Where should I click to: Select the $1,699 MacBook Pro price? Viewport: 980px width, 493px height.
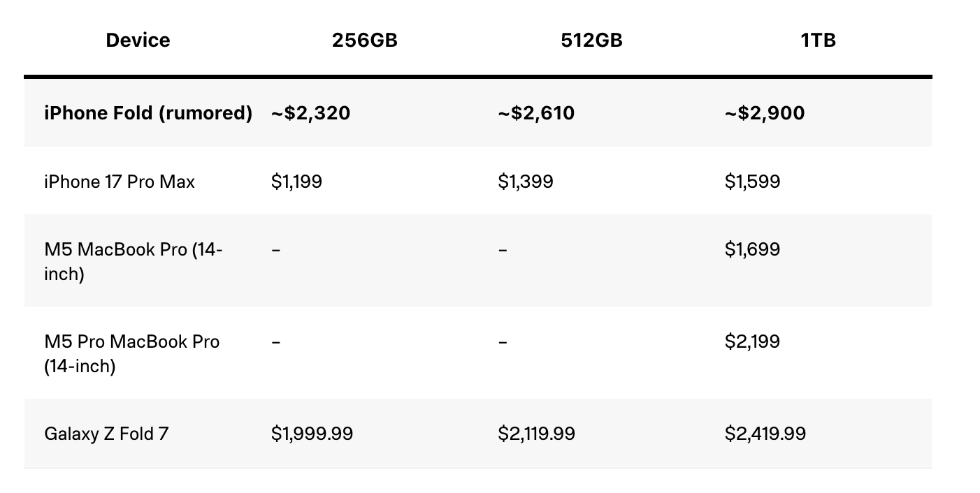[x=753, y=250]
